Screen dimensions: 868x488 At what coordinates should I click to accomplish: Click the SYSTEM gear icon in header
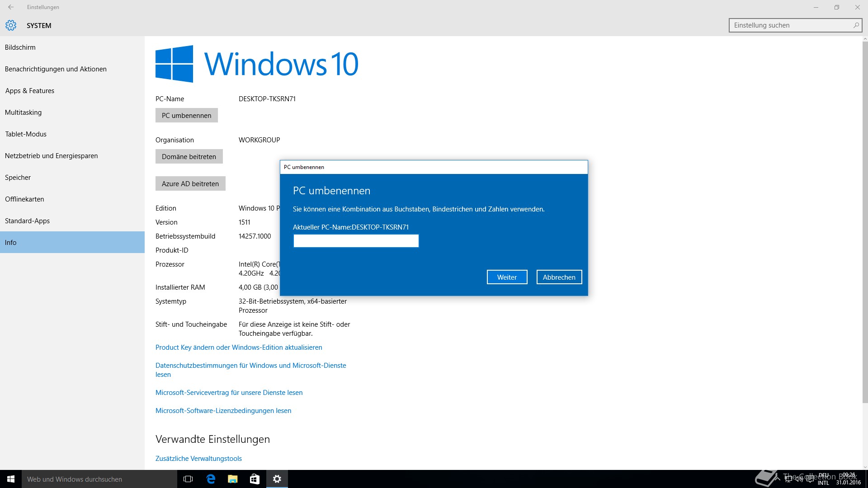click(x=11, y=25)
